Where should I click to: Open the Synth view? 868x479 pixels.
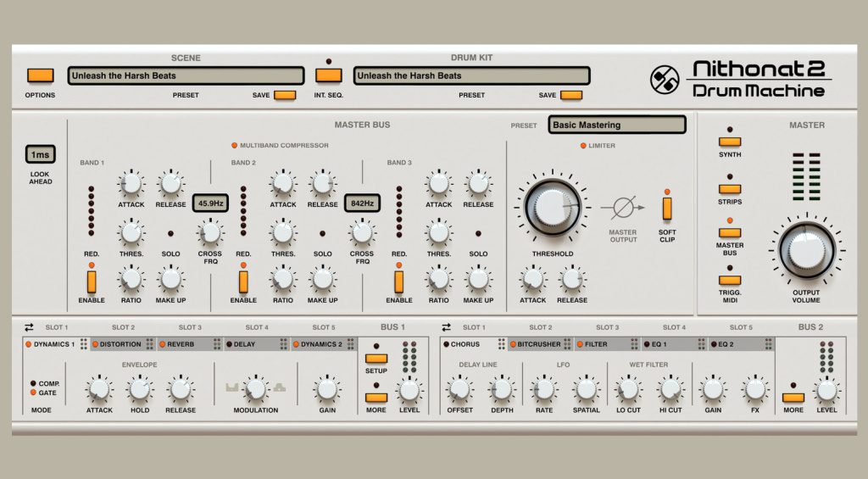point(730,142)
